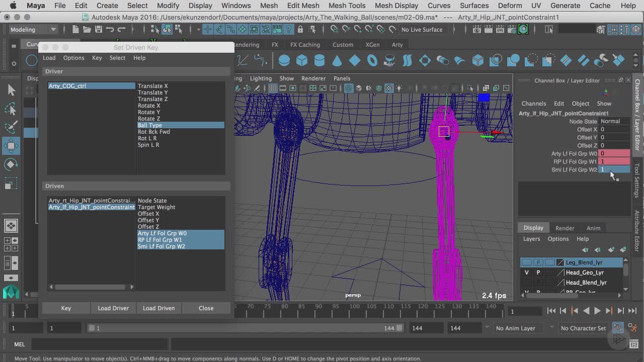Viewport: 644px width, 362px height.
Task: Create a polygon sphere from shelf
Action: [284, 61]
